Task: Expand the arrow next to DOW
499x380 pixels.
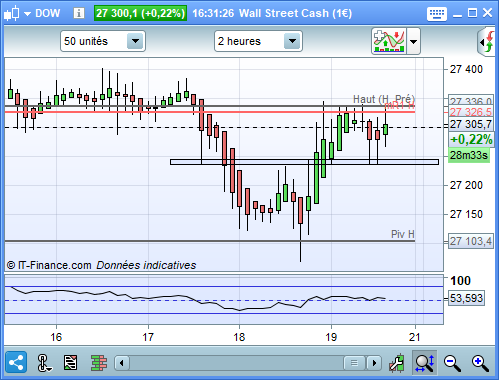Action: pyautogui.click(x=28, y=14)
